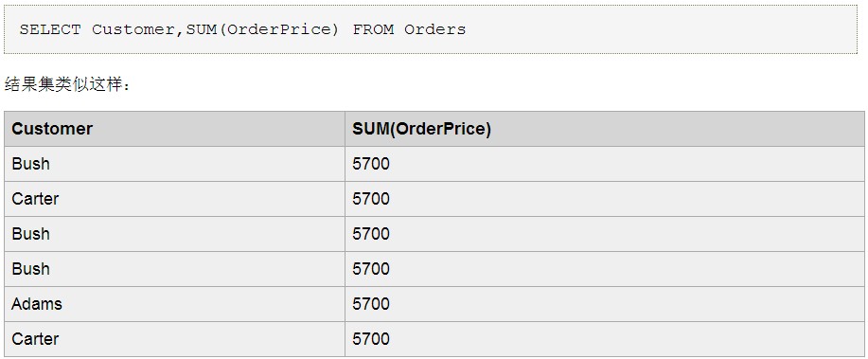Click the Orders table name in the code
868x359 pixels.
pyautogui.click(x=435, y=29)
